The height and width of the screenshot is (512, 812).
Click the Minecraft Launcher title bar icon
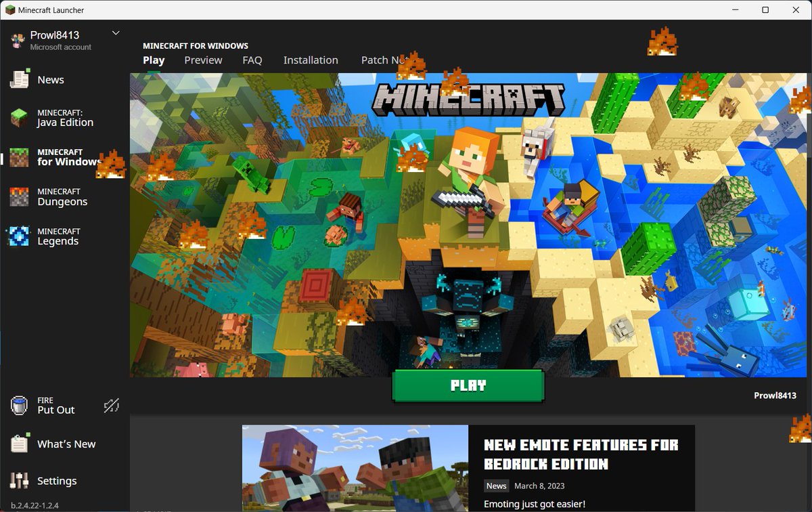pyautogui.click(x=10, y=10)
